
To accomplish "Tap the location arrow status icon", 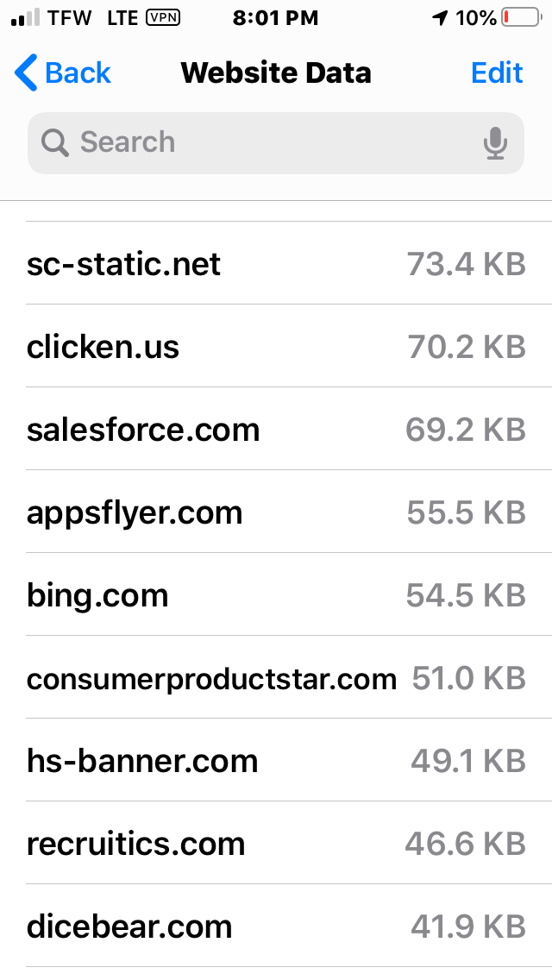I will tap(440, 18).
